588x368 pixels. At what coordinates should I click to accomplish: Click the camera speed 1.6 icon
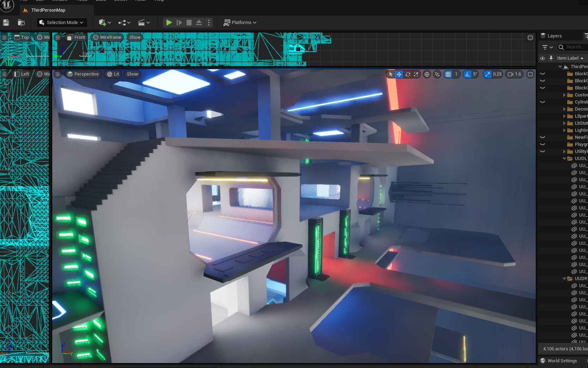510,74
